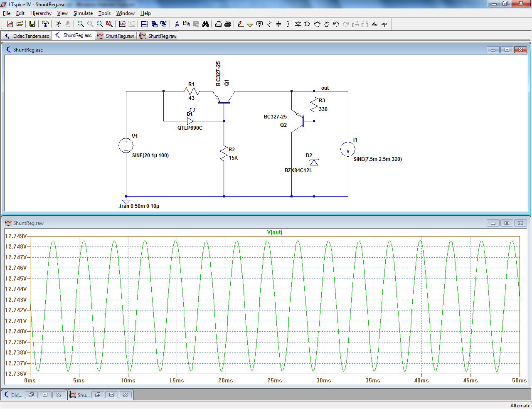Click the I1 current source symbol
The height and width of the screenshot is (409, 532).
pyautogui.click(x=348, y=149)
